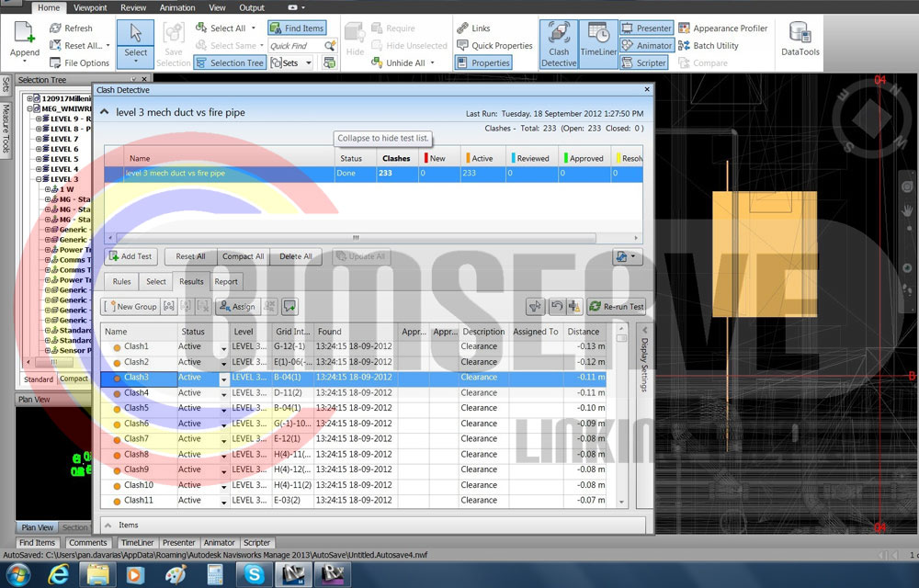Open the Appearance Profiler tool

722,28
